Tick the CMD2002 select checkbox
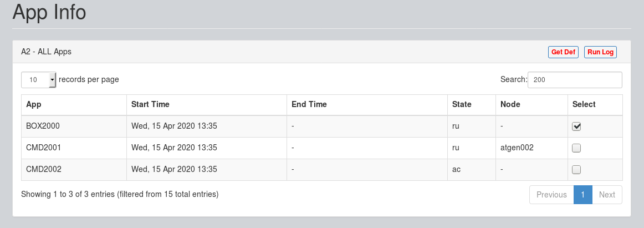Screen dimensions: 644x228 point(576,169)
